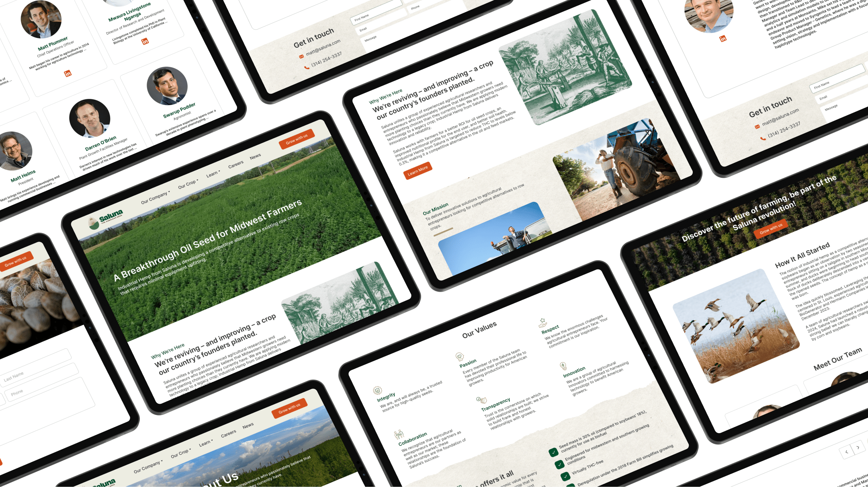868x487 pixels.
Task: Open Matt Plummer's LinkedIn icon
Action: coord(68,73)
